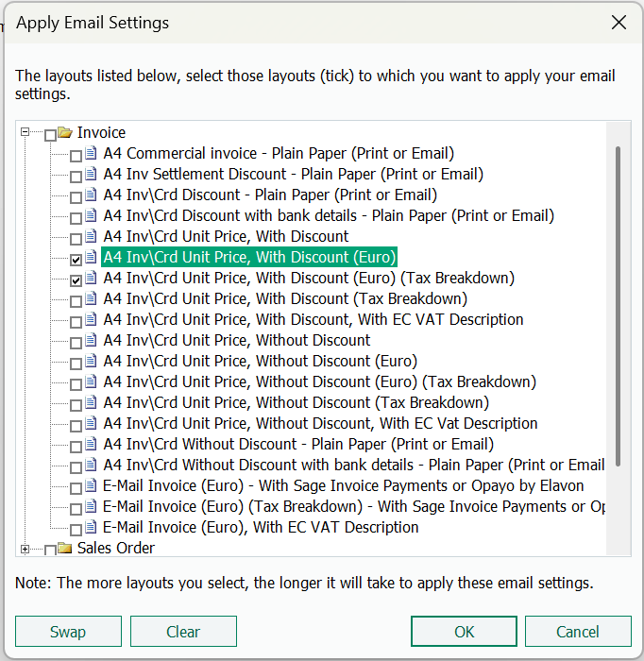Tick checkbox for Without Discount with bank details

[x=76, y=467]
